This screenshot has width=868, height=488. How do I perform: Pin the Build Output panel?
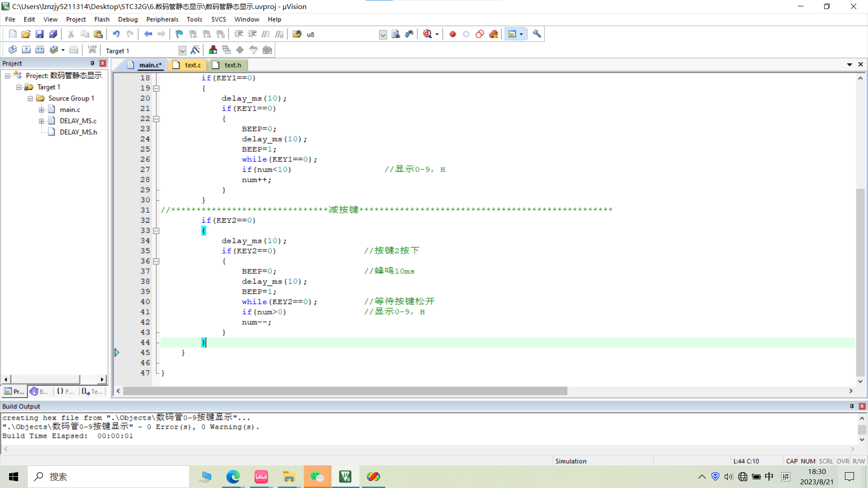point(852,407)
